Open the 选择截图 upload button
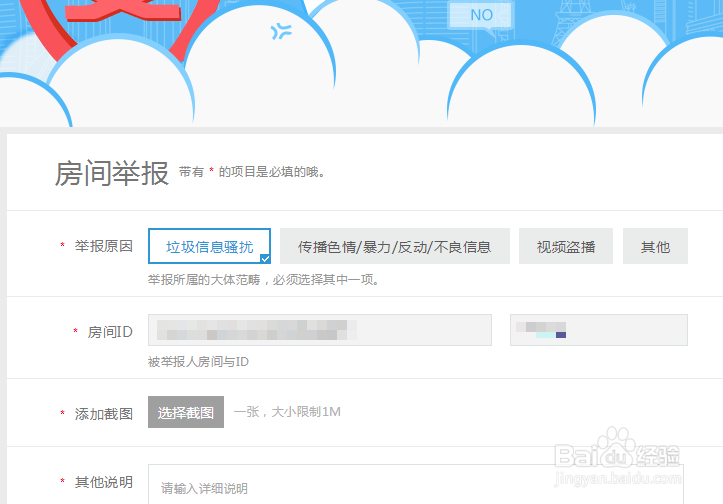The image size is (723, 504). click(x=186, y=412)
